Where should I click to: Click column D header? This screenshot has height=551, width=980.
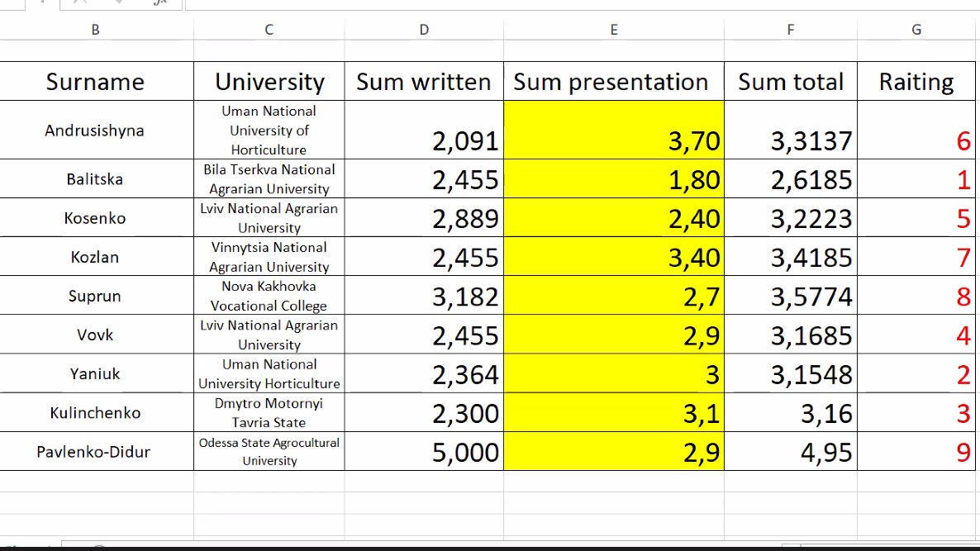[424, 30]
